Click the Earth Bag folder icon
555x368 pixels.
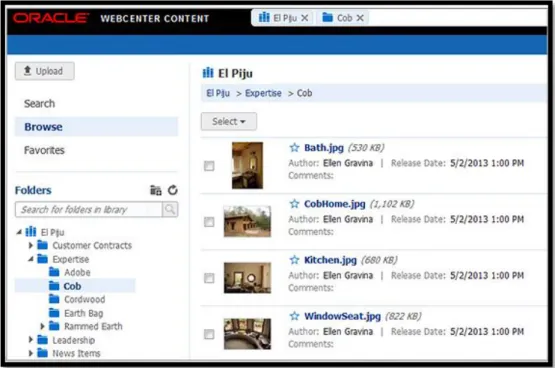[54, 313]
